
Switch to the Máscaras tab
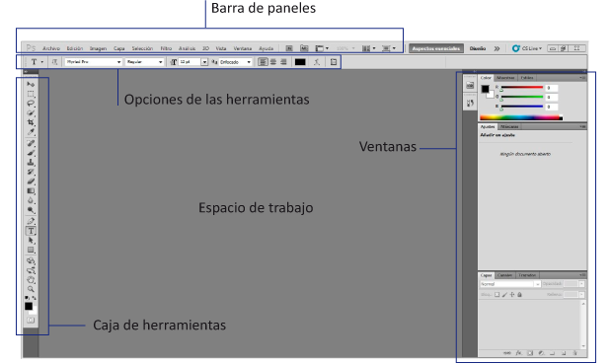coord(509,126)
